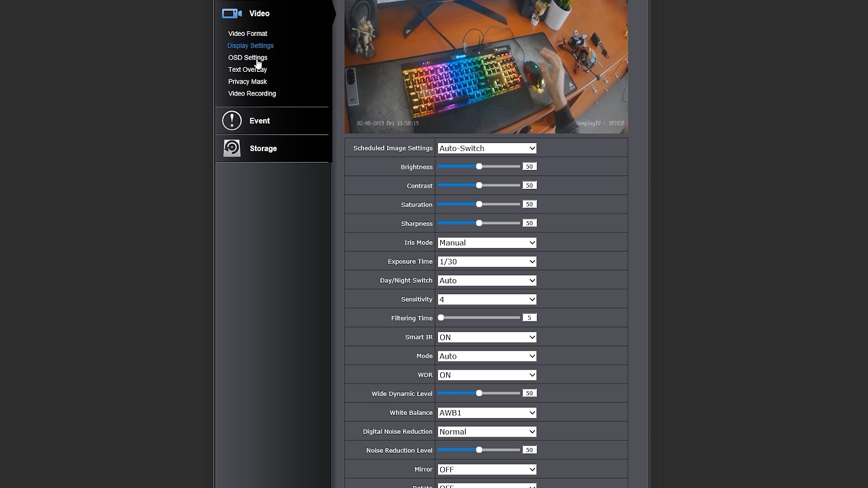The width and height of the screenshot is (868, 488).
Task: Go to the Text Overlay page
Action: (248, 70)
